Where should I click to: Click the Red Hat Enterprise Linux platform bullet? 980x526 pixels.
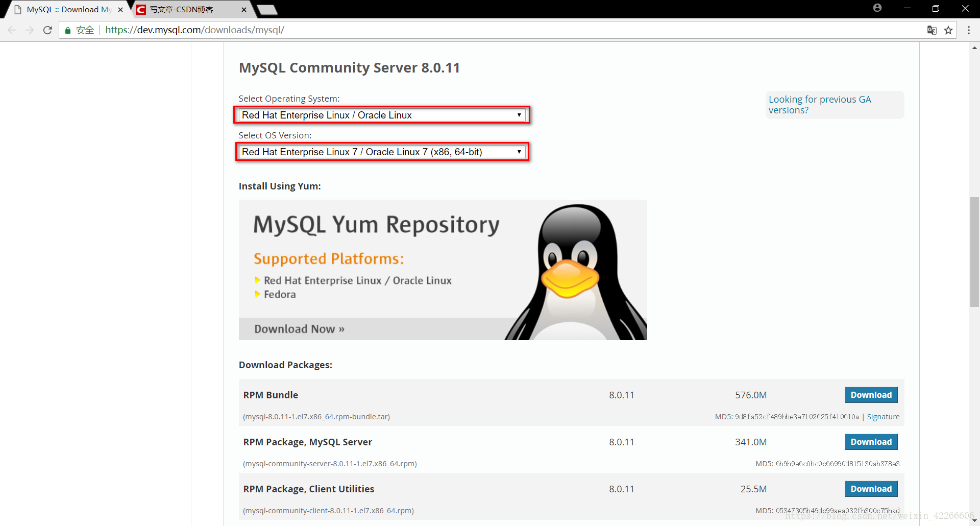[357, 280]
